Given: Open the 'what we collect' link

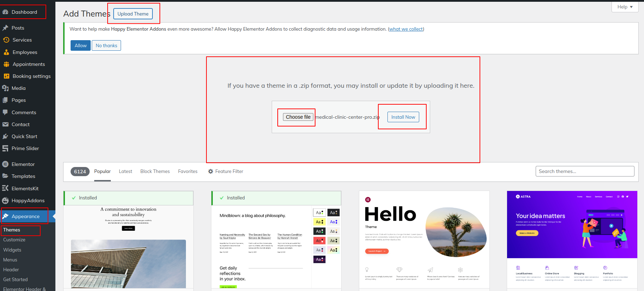Looking at the screenshot, I should point(406,29).
